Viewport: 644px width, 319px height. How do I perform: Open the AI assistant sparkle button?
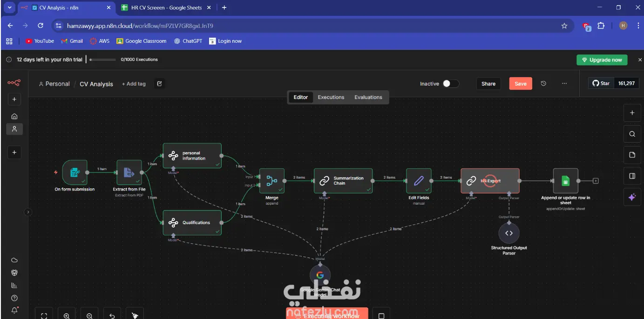632,197
